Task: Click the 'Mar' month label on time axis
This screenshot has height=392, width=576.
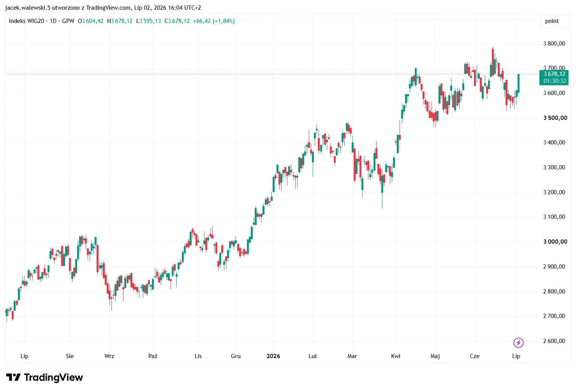Action: point(352,356)
